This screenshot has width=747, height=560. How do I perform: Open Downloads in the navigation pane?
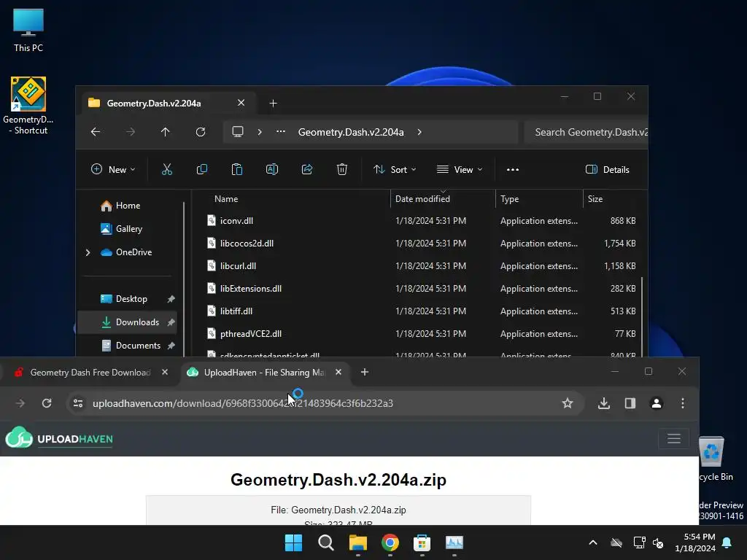tap(127, 322)
